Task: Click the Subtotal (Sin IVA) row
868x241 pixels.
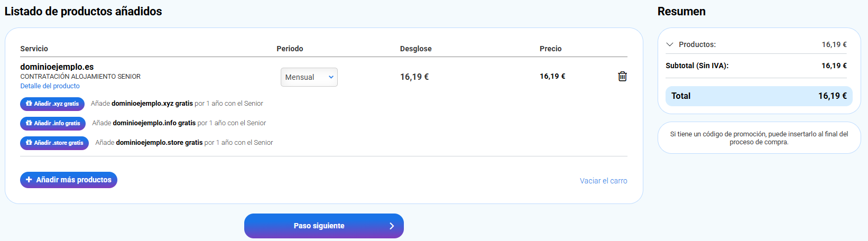Action: coord(756,66)
